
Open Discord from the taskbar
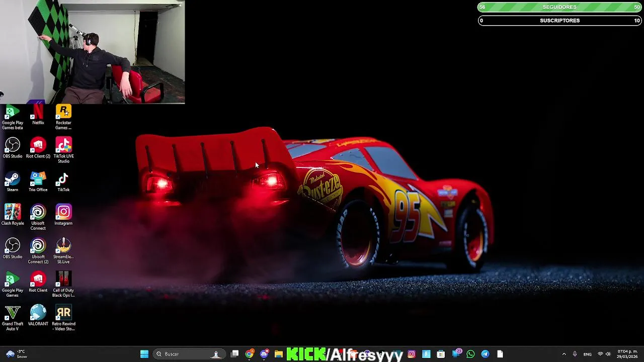pyautogui.click(x=264, y=354)
